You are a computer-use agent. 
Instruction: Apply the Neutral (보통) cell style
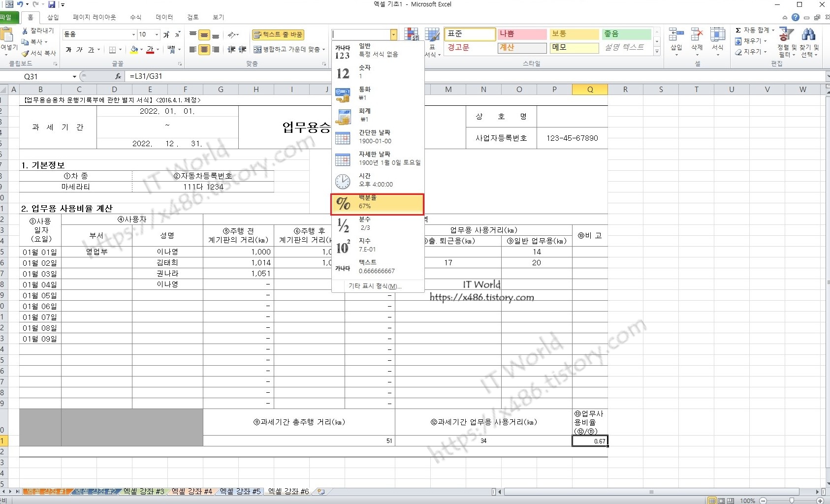[574, 34]
